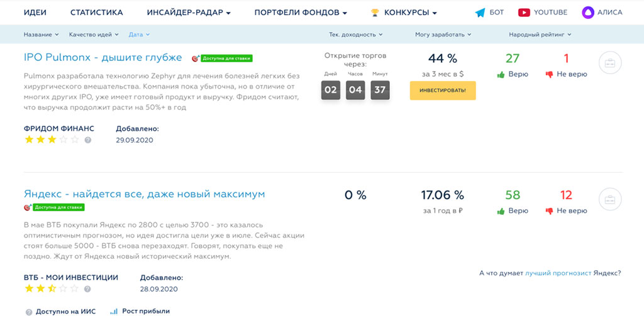Add Pulmonx idea to portfolio briefcase
The height and width of the screenshot is (316, 644).
(609, 63)
